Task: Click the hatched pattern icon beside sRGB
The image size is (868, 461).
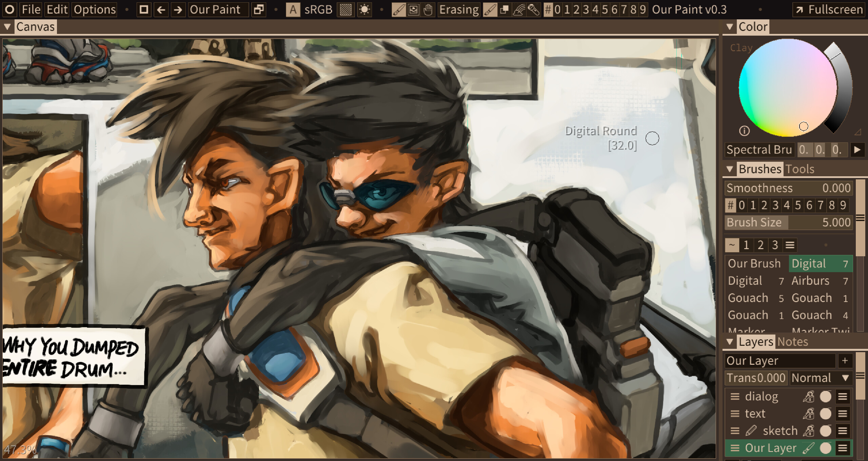Action: click(346, 9)
